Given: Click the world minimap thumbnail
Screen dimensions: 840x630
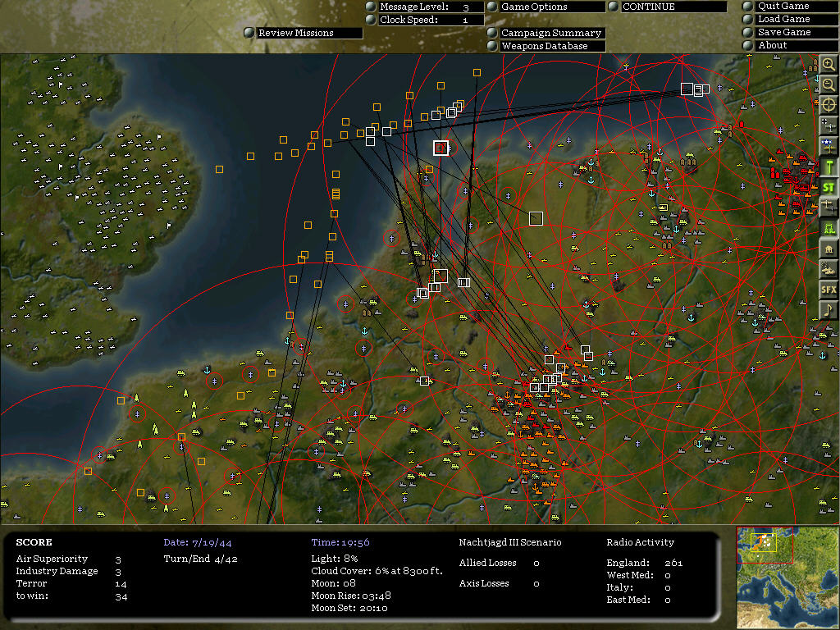Looking at the screenshot, I should click(x=787, y=577).
